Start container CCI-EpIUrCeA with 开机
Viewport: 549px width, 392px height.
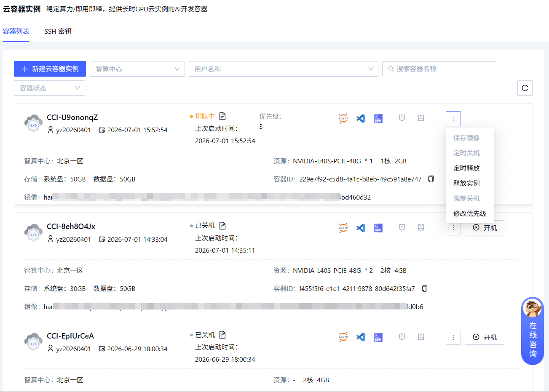point(485,337)
